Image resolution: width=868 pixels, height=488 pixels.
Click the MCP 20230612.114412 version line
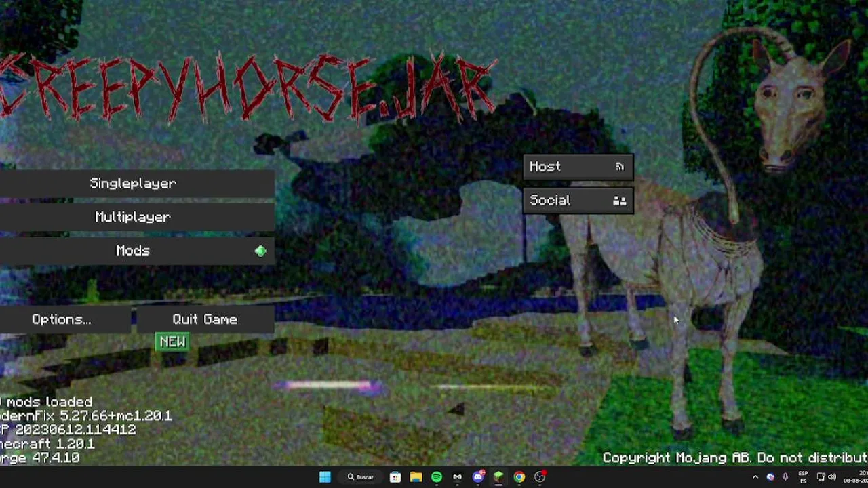tap(68, 430)
